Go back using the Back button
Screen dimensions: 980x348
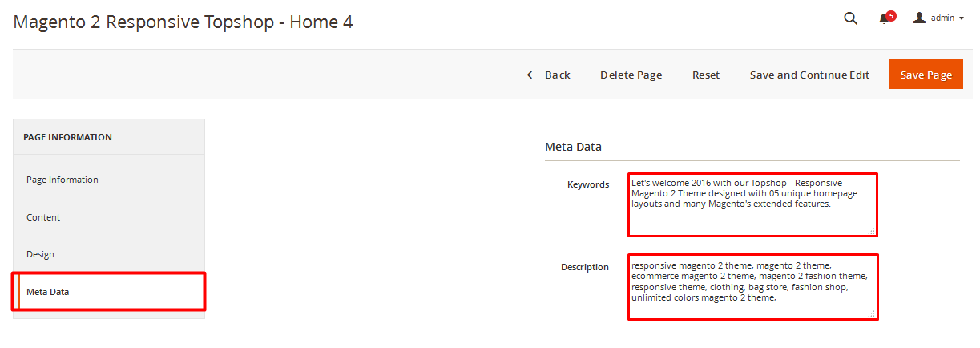548,75
